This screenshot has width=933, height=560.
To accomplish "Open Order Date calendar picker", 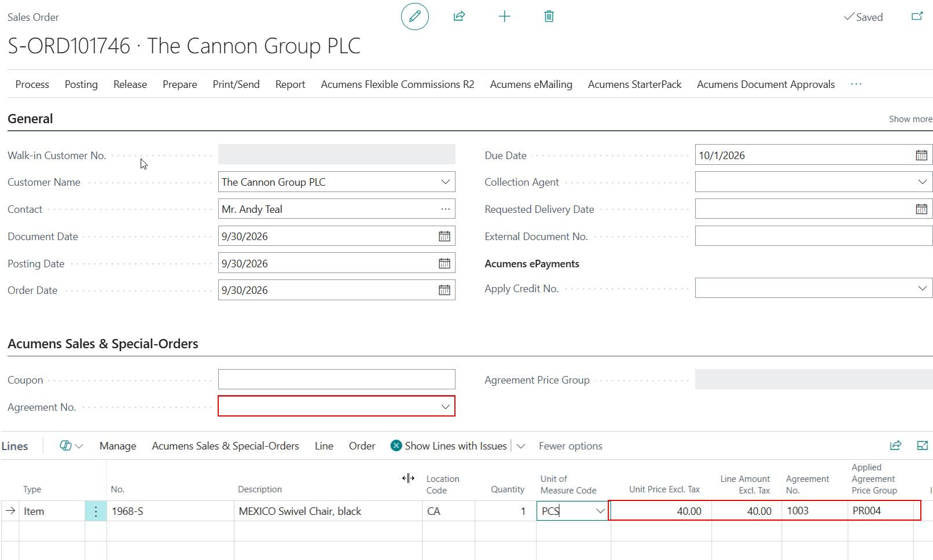I will (444, 290).
